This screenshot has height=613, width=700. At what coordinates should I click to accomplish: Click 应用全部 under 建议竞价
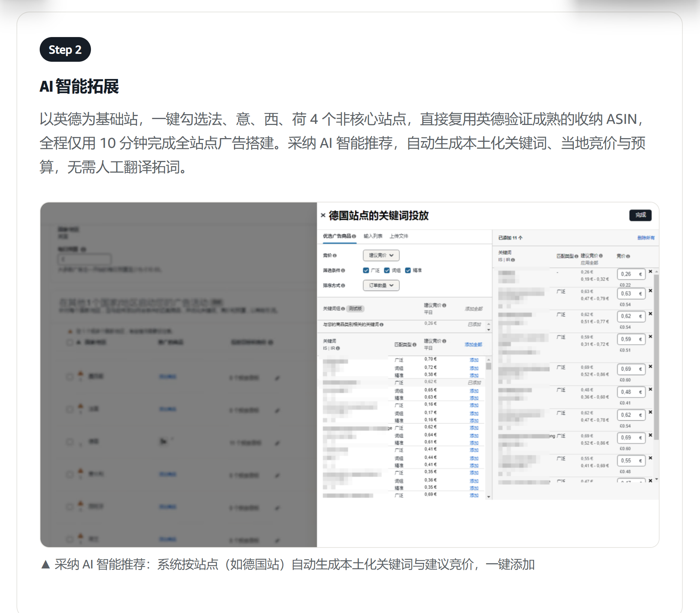[x=590, y=263]
